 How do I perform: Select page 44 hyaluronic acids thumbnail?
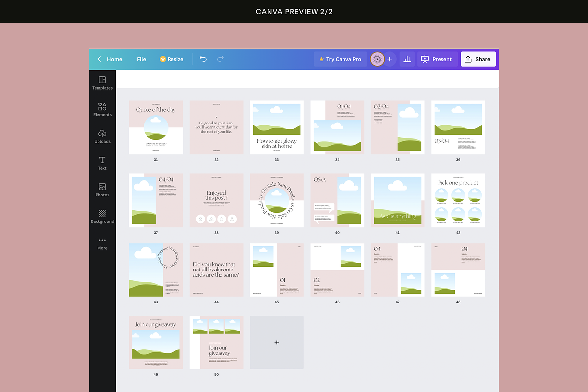[x=217, y=270]
